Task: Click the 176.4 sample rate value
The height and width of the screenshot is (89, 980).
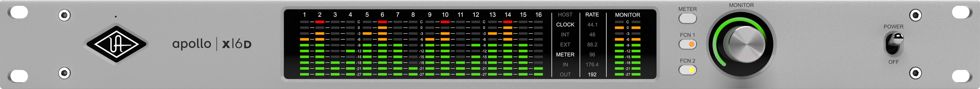Action: tap(592, 65)
